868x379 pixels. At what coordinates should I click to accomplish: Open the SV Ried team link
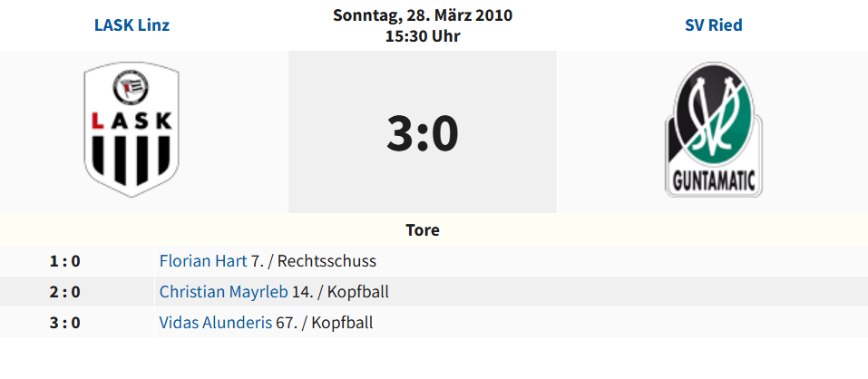coord(713,25)
